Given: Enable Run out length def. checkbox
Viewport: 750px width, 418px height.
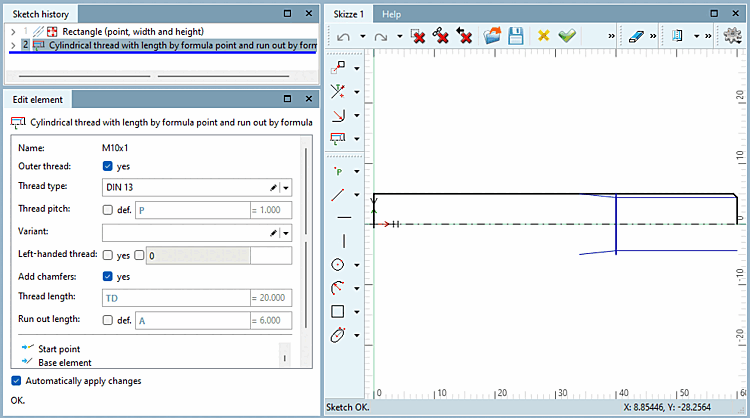Looking at the screenshot, I should pyautogui.click(x=108, y=320).
